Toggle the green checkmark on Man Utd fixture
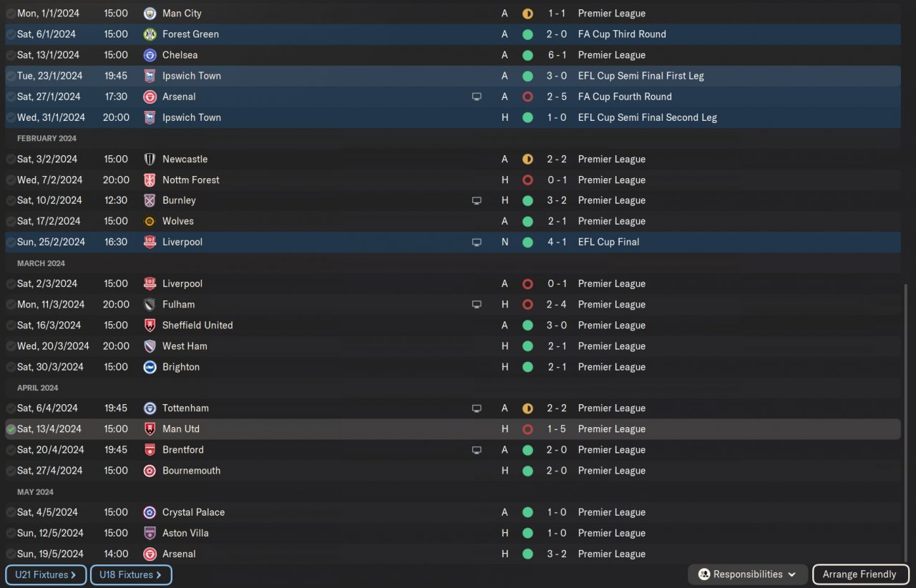 11,429
